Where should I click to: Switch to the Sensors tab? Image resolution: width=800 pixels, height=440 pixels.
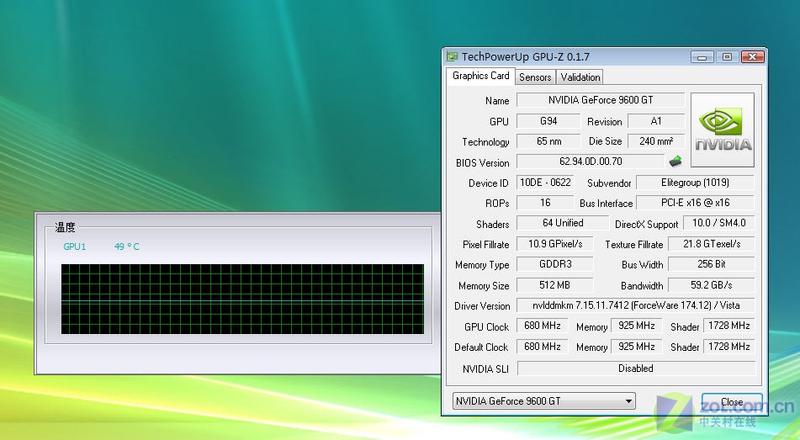535,77
